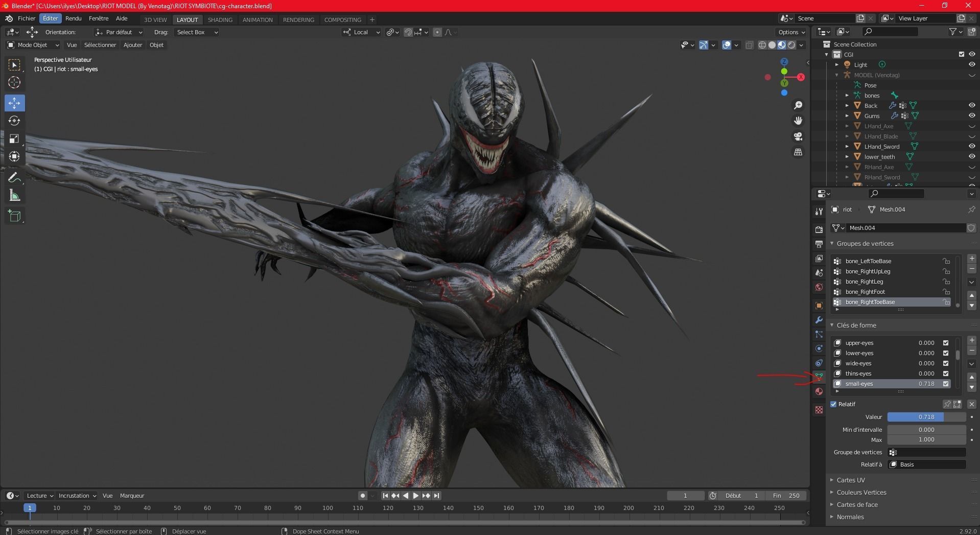Open Tool properties tab

tap(819, 211)
